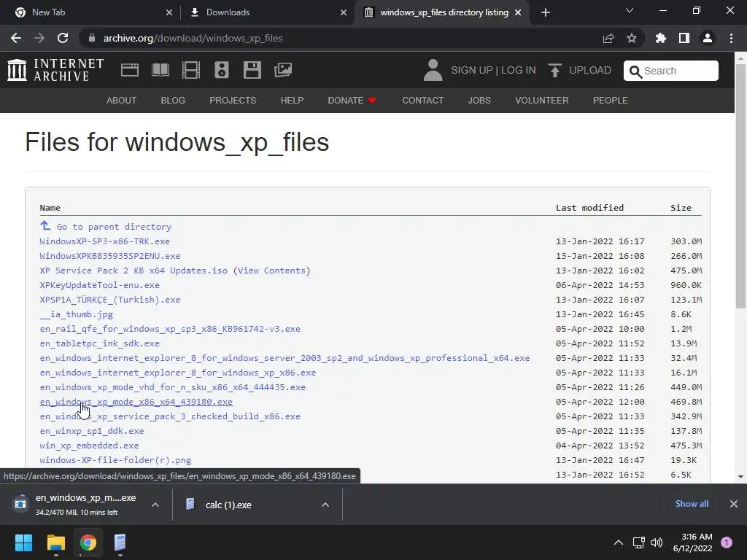The height and width of the screenshot is (560, 747).
Task: Expand options for en_windows_xp_m download
Action: (x=155, y=505)
